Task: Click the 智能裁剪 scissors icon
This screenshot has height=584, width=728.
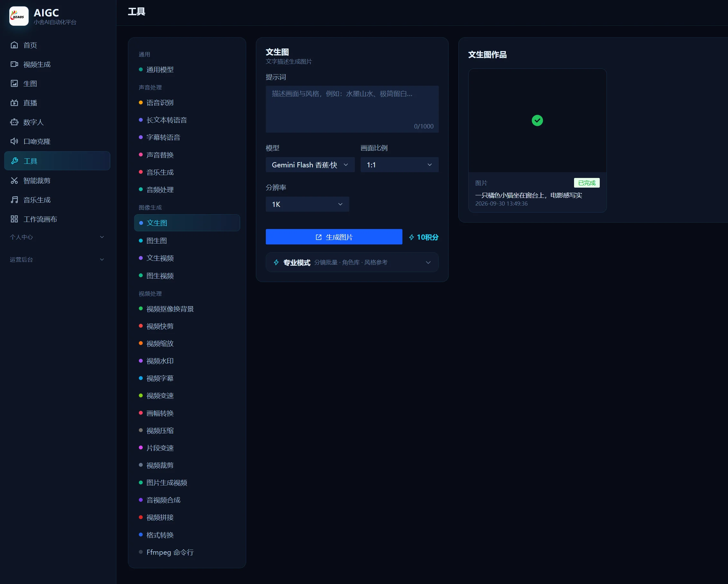Action: coord(14,181)
